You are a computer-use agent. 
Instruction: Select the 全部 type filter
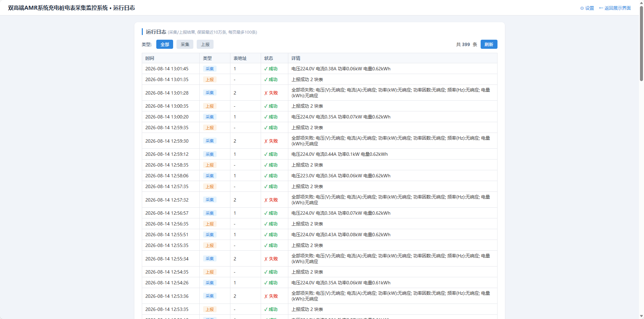(x=165, y=44)
